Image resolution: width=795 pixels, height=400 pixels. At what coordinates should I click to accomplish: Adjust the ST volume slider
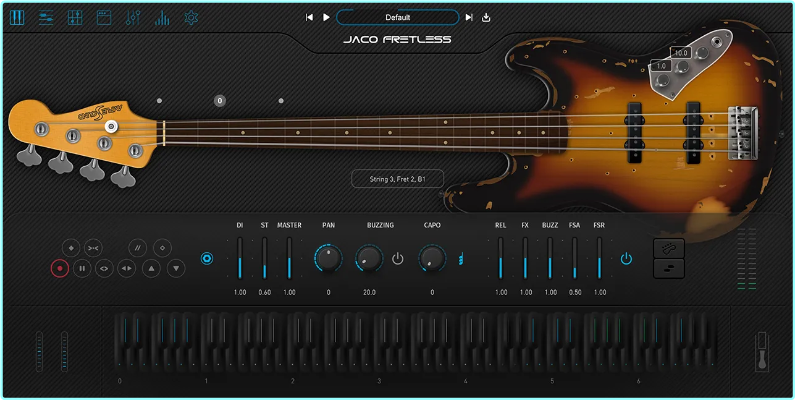[x=265, y=258]
